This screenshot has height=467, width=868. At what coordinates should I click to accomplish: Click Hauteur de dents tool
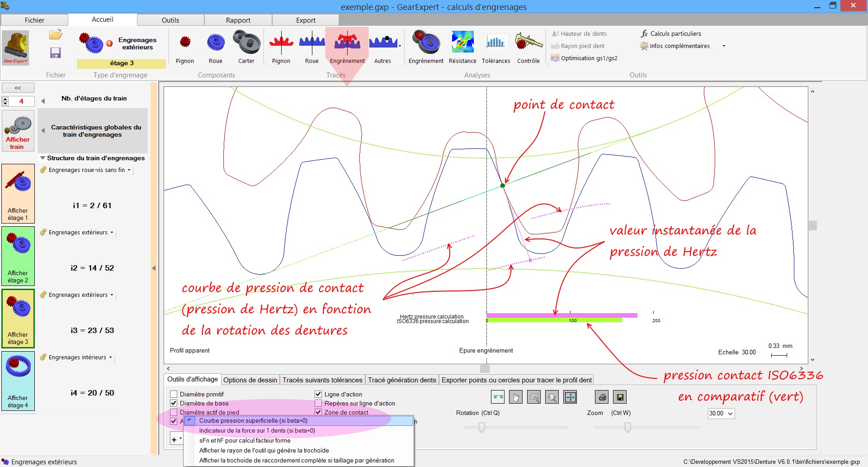pyautogui.click(x=579, y=33)
